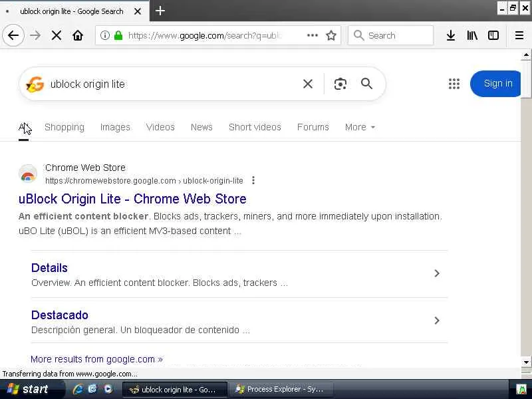Viewport: 532px width, 399px height.
Task: Toggle the sidebar view icon
Action: click(x=493, y=35)
